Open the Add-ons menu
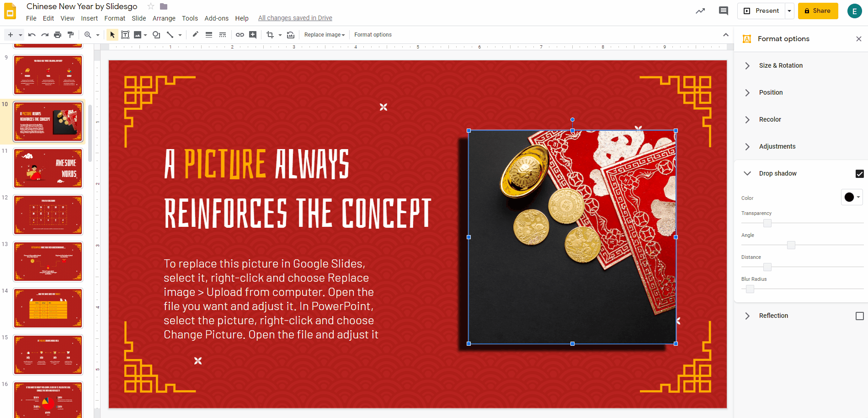 (x=217, y=18)
